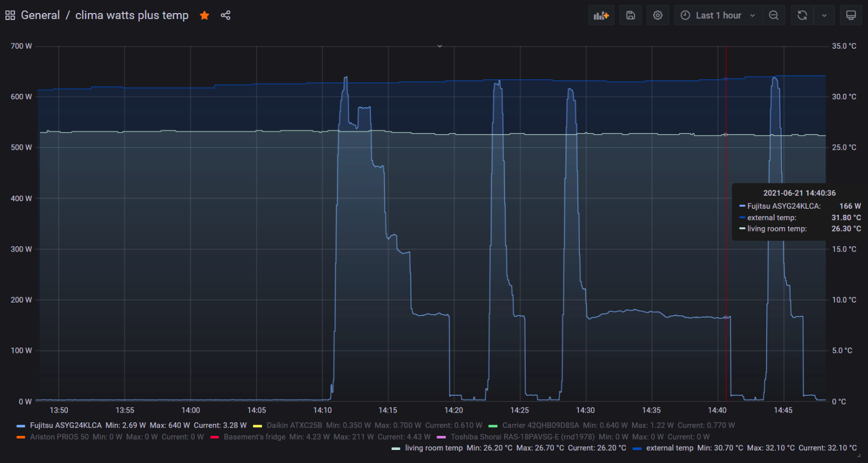Viewport: 868px width, 463px height.
Task: Cycle view mode with monitor icon
Action: click(851, 15)
